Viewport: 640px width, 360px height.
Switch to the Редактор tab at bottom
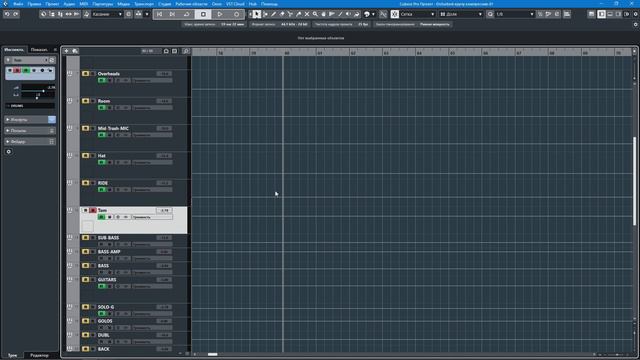pyautogui.click(x=39, y=356)
